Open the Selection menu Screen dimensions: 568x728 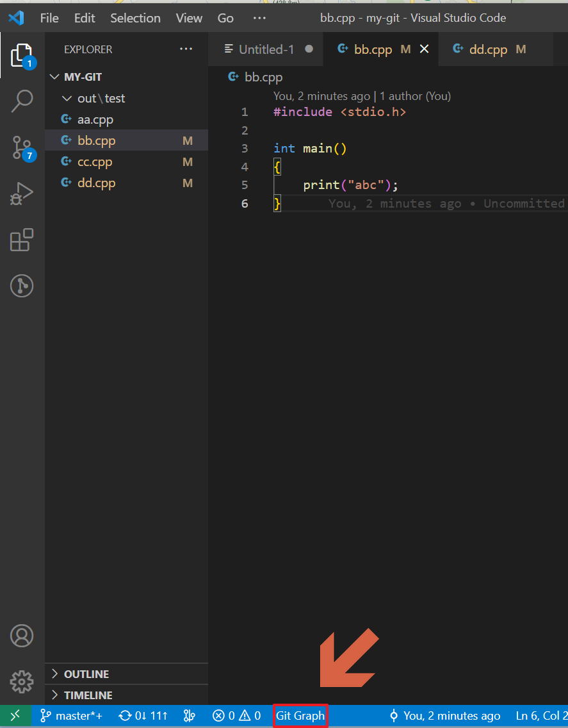coord(135,18)
